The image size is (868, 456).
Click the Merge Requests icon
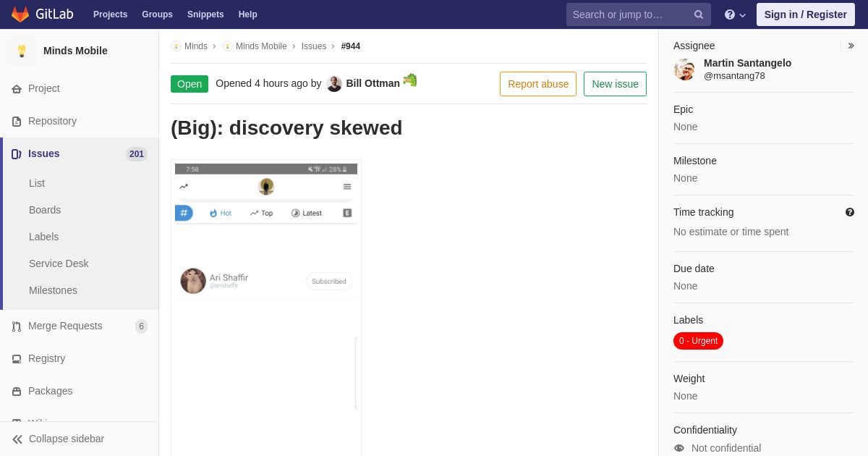click(x=17, y=326)
